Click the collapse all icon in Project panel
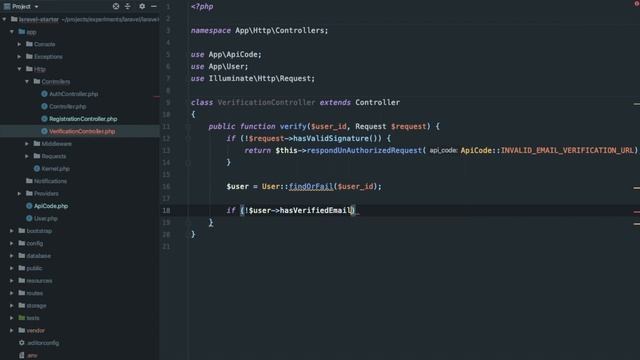This screenshot has height=360, width=640. click(128, 7)
